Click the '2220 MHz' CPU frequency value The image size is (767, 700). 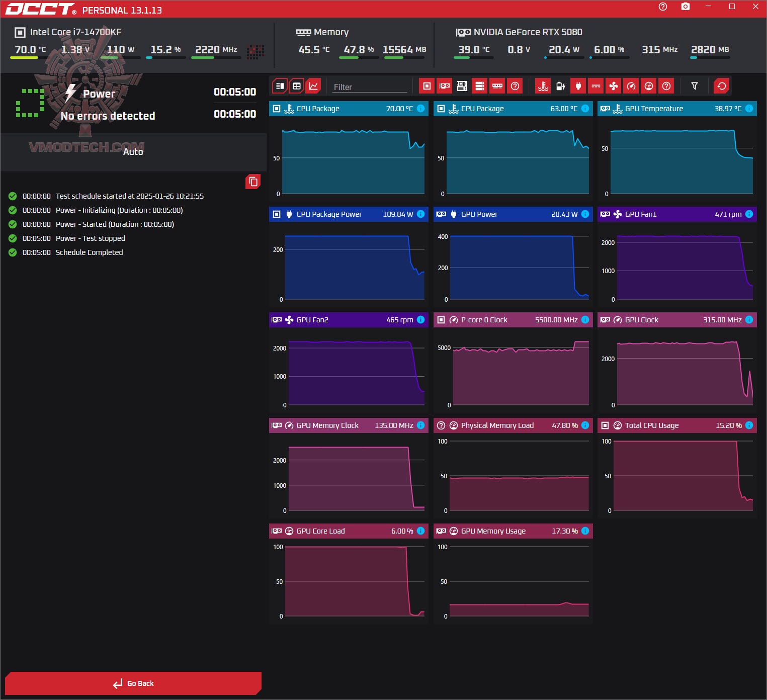coord(216,49)
